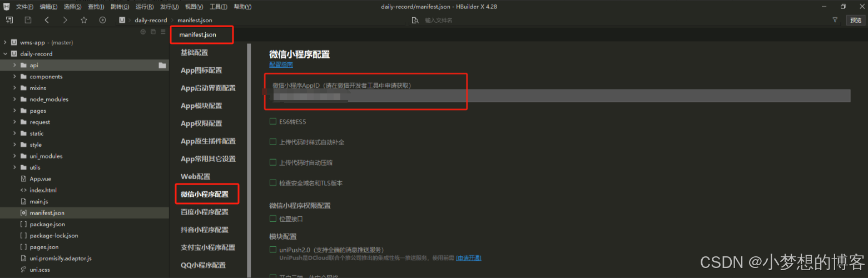
Task: Click the save floppy disk icon
Action: pyautogui.click(x=28, y=20)
